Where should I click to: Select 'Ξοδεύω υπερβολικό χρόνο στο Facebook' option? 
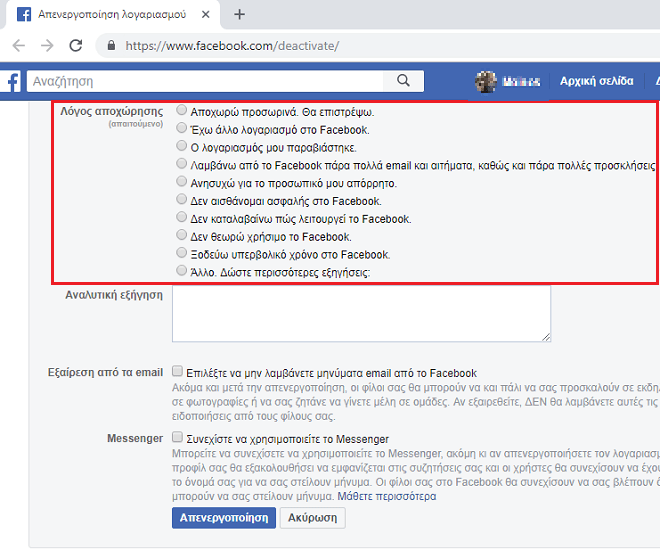click(x=181, y=252)
